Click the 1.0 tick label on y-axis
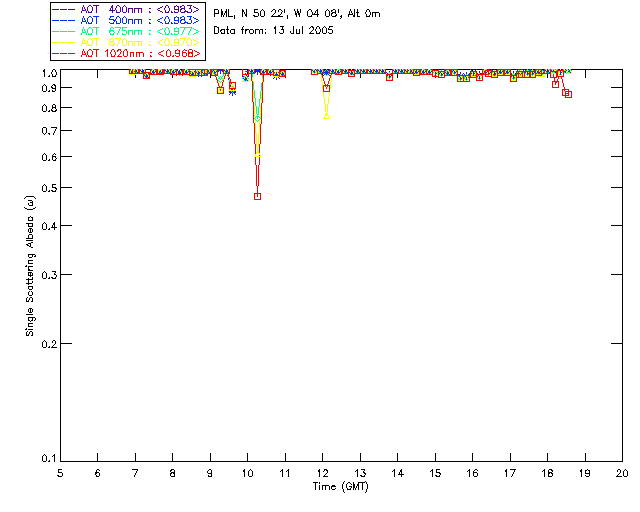The width and height of the screenshot is (640, 512). tap(49, 73)
